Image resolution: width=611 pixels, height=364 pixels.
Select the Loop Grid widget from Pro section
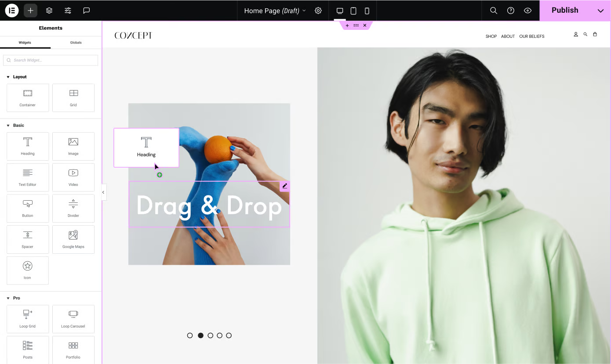[27, 319]
